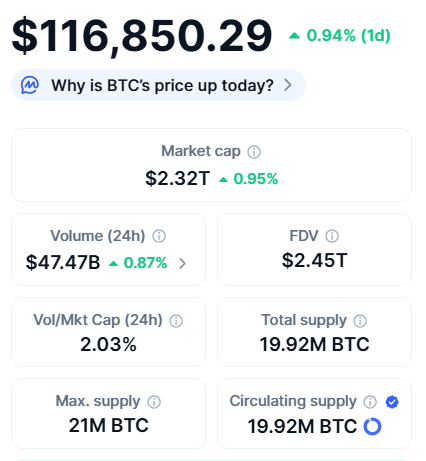Click the Max. supply info icon
Viewport: 426px width, 461px height.
point(154,402)
